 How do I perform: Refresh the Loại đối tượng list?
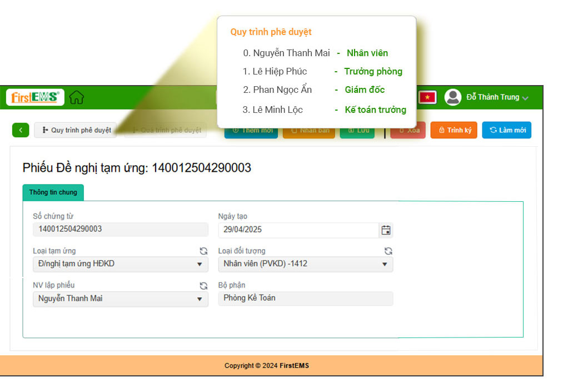tap(388, 251)
